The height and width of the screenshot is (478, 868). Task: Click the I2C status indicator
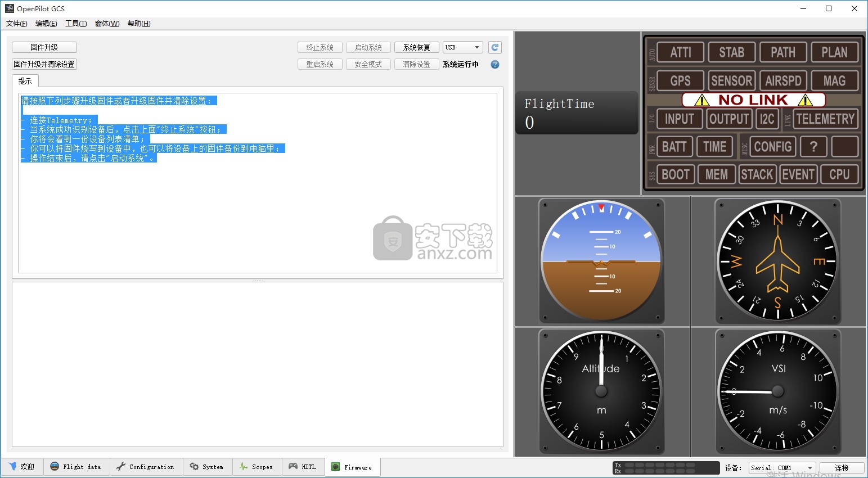click(x=767, y=119)
